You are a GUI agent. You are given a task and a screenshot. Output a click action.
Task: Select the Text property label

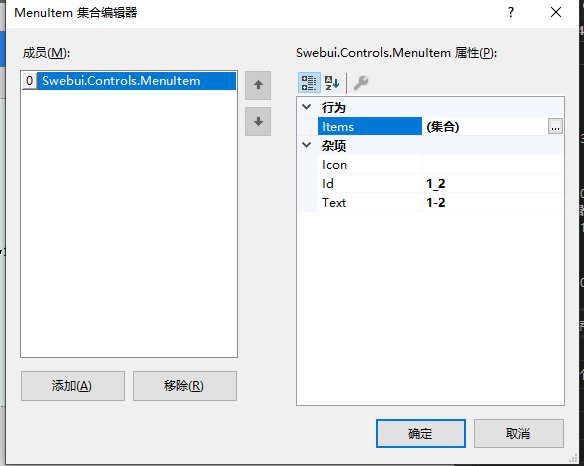(x=334, y=203)
